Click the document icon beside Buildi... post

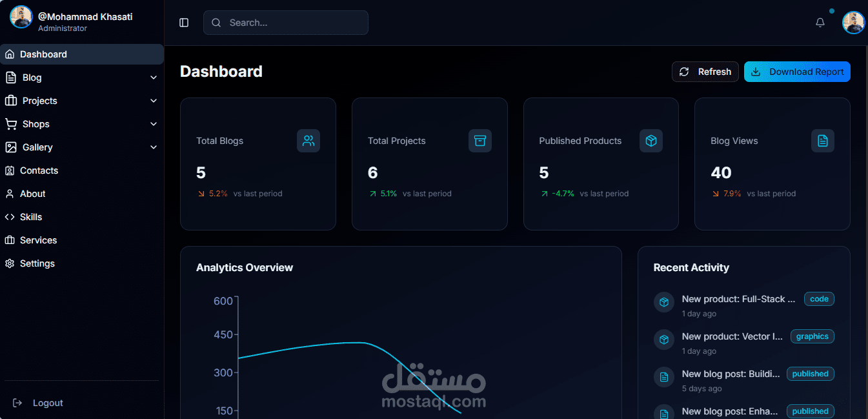[x=664, y=377]
